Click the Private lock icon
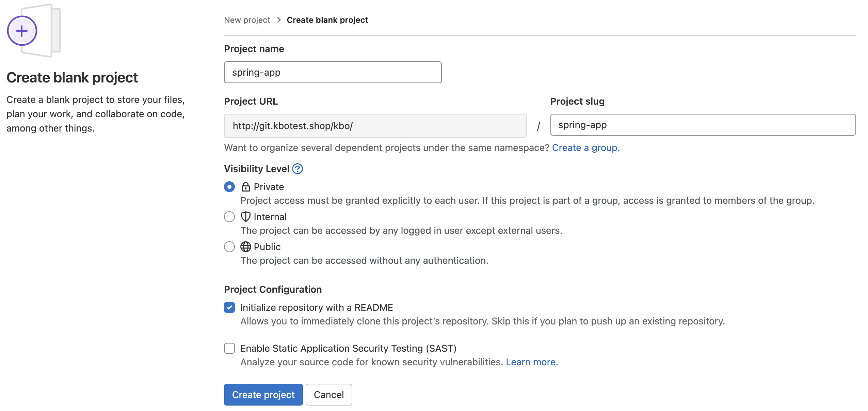868x411 pixels. coord(245,187)
